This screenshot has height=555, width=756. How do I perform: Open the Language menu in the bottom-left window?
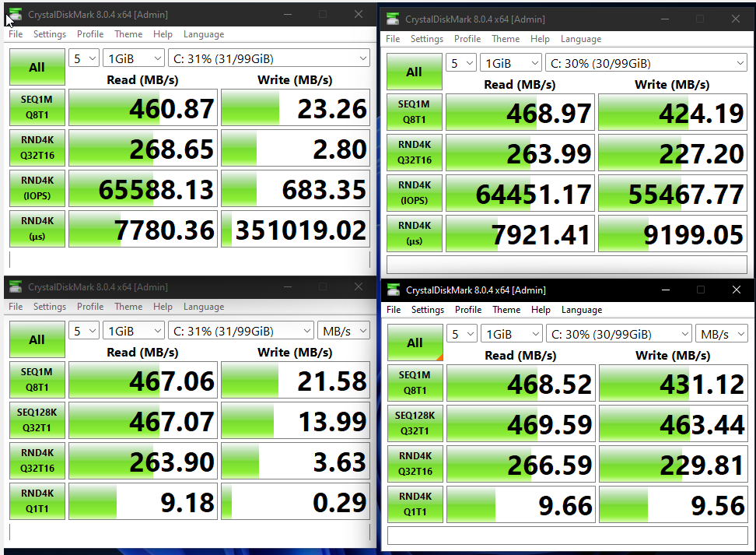coord(204,307)
